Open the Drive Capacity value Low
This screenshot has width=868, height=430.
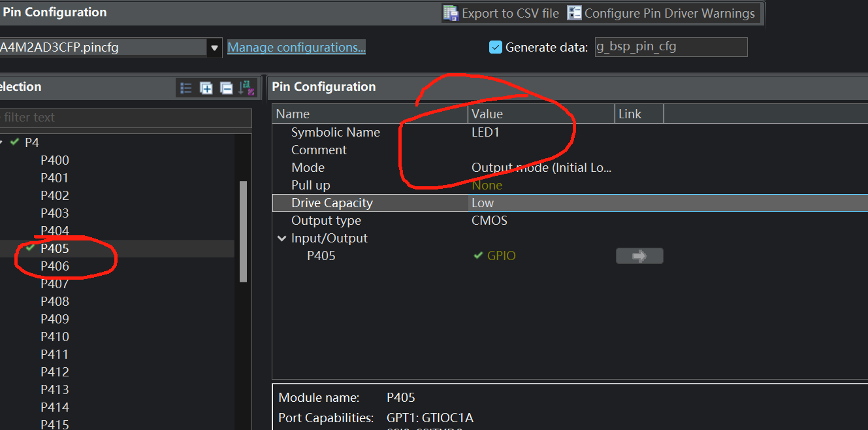click(x=483, y=203)
